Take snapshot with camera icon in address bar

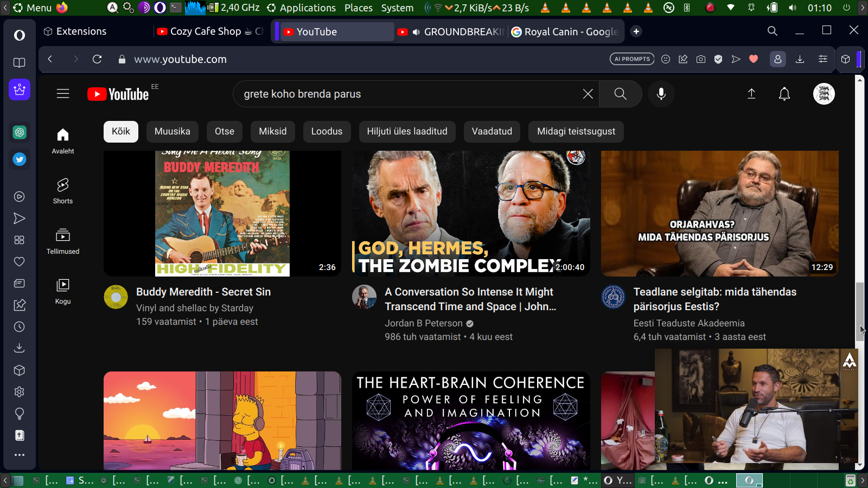coord(701,59)
